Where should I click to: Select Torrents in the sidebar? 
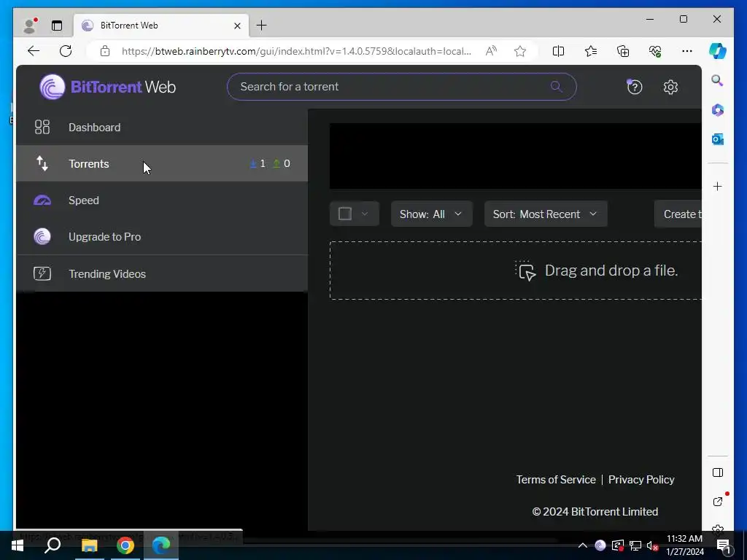pyautogui.click(x=162, y=163)
